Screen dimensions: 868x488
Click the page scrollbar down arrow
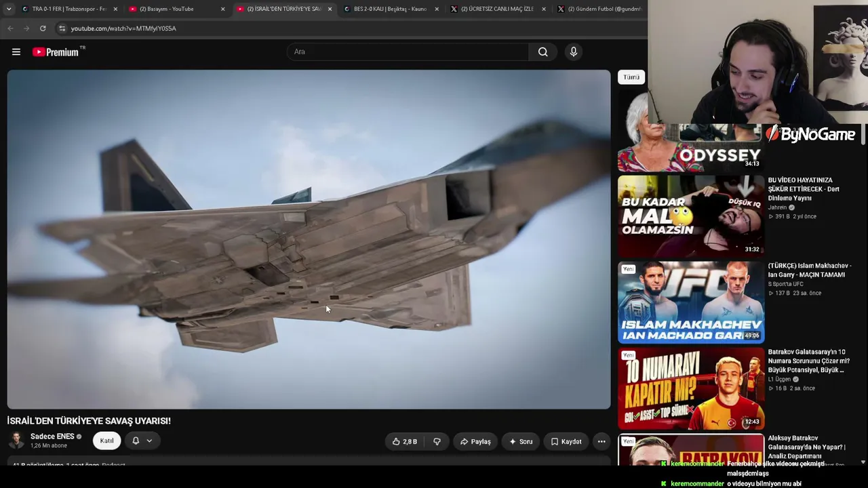[x=863, y=462]
